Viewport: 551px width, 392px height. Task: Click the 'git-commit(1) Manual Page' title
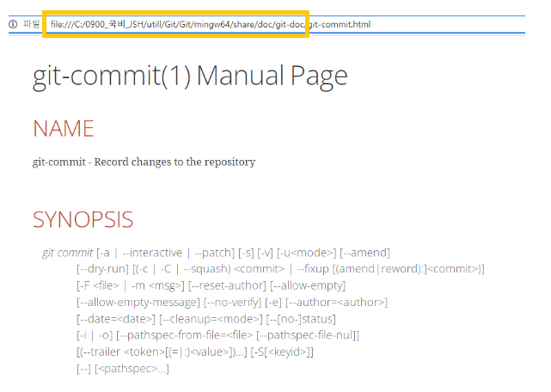pos(190,77)
